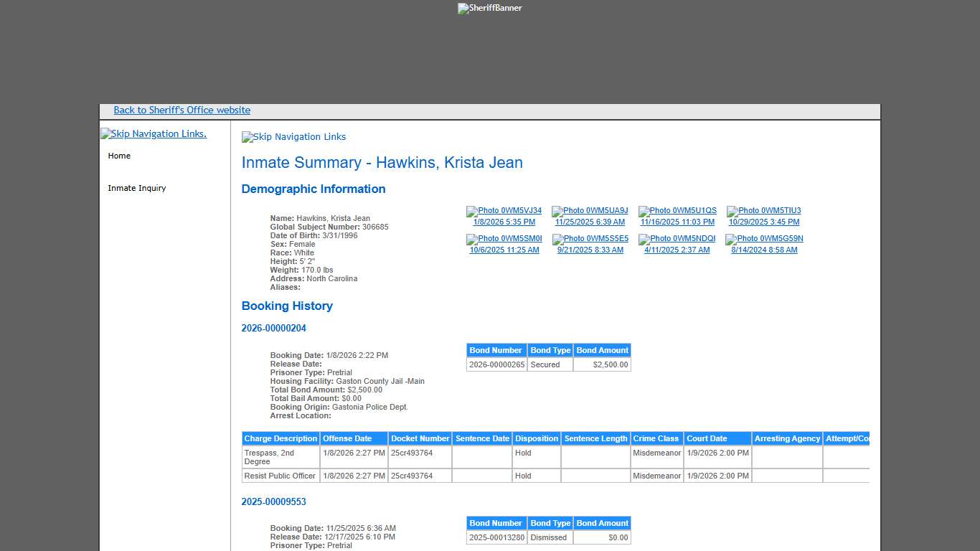Open Inmate Inquiry in the sidebar
Screen dimensions: 980x551
coord(136,188)
